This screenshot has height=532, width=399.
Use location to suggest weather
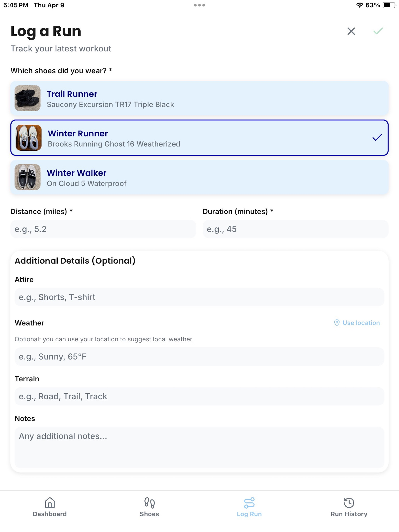357,323
